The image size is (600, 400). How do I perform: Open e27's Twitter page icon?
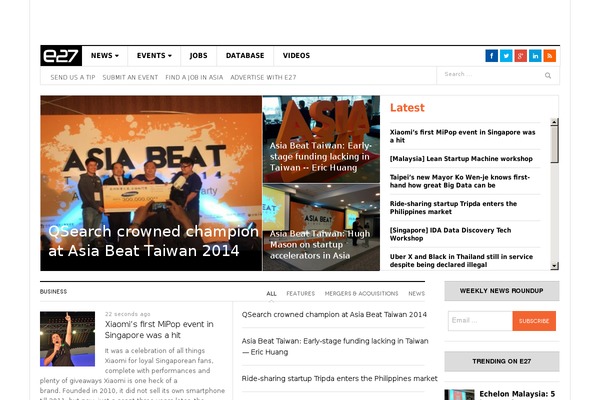pyautogui.click(x=506, y=56)
